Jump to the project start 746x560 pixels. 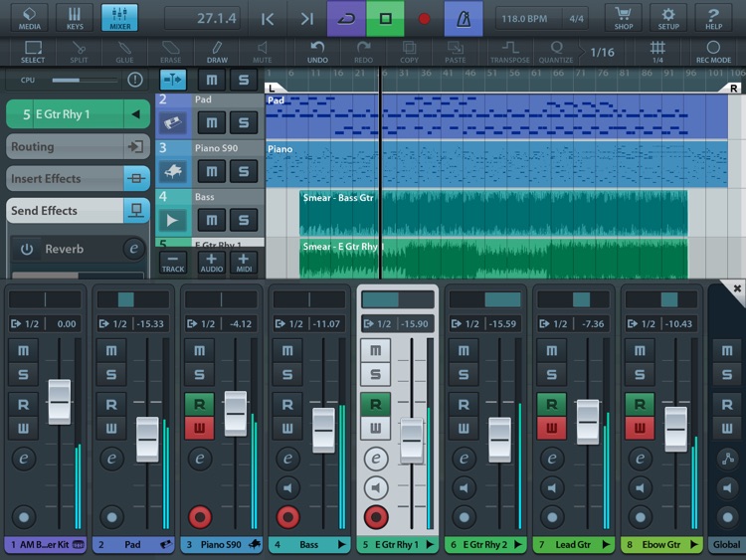[x=268, y=19]
